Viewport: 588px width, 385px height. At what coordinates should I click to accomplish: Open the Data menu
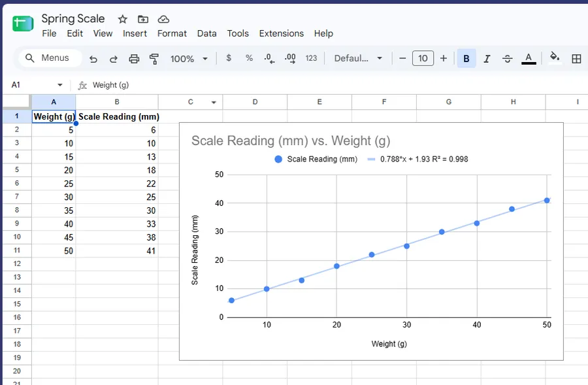pos(206,33)
